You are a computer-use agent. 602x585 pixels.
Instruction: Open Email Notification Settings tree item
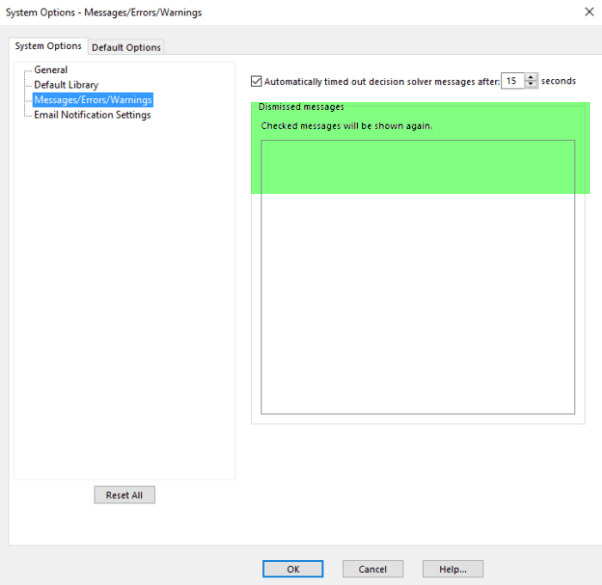93,115
